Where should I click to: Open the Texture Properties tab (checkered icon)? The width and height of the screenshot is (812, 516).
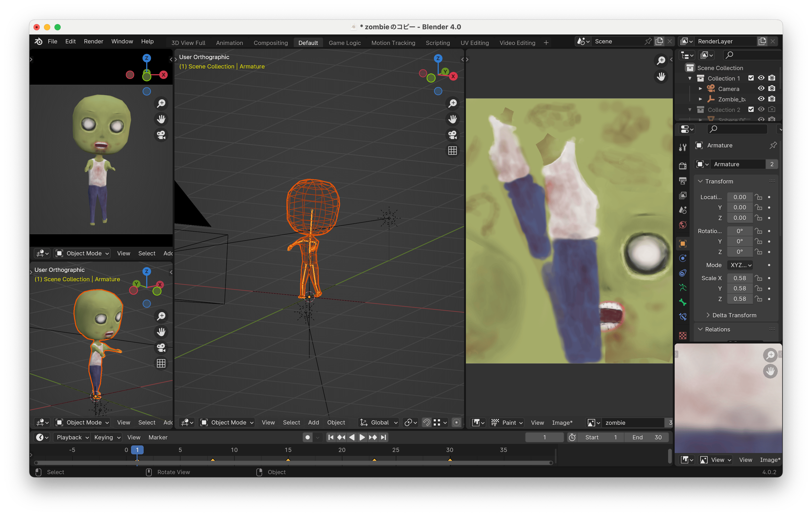(x=683, y=336)
